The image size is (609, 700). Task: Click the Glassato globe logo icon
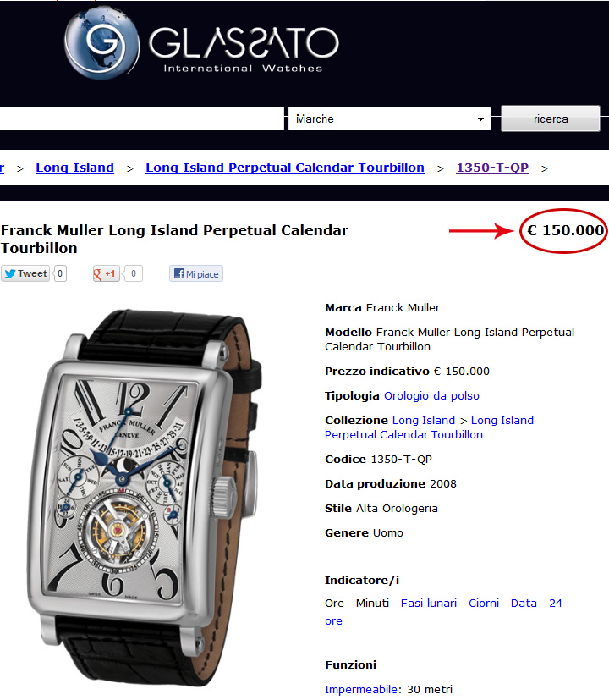101,44
